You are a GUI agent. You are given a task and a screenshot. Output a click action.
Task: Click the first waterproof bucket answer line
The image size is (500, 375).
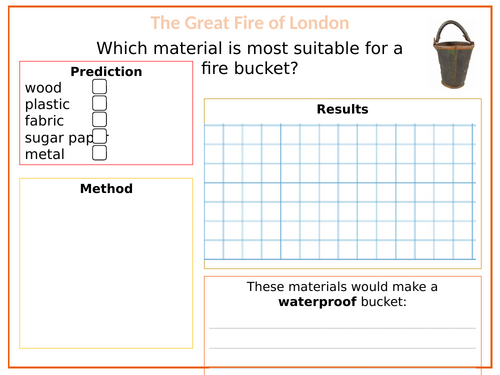pyautogui.click(x=343, y=328)
